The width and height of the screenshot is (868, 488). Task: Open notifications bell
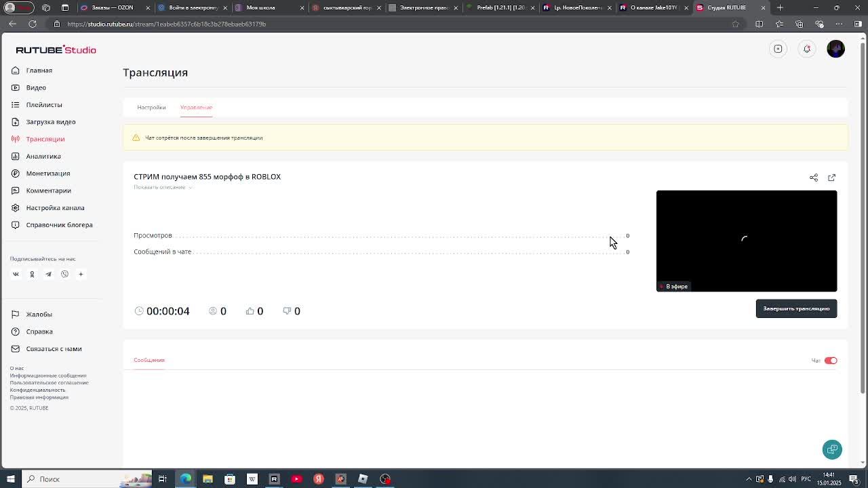tap(807, 49)
